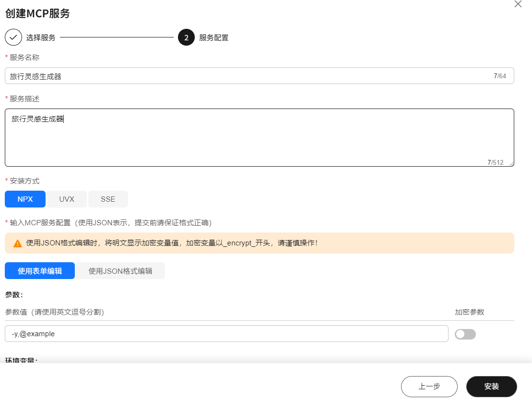This screenshot has width=532, height=402.
Task: Click the orange warning triangle icon
Action: tap(17, 244)
